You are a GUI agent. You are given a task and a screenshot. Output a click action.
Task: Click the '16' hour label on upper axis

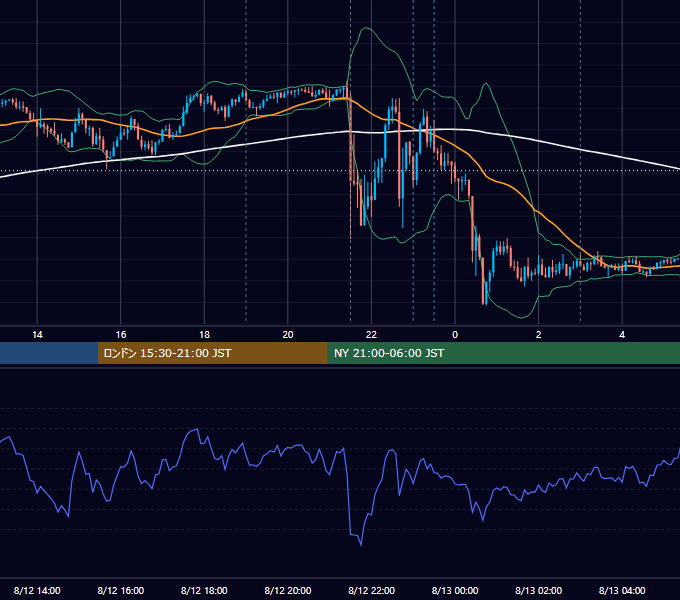click(121, 335)
